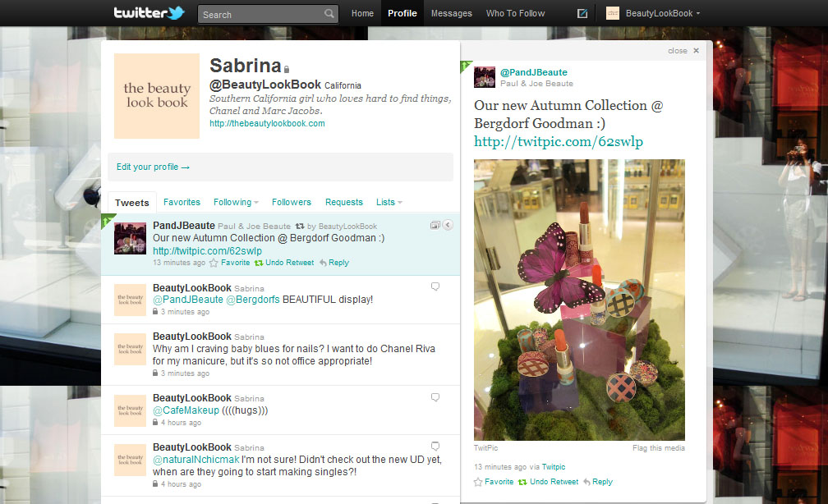
Task: Expand the Lists dropdown
Action: (x=389, y=202)
